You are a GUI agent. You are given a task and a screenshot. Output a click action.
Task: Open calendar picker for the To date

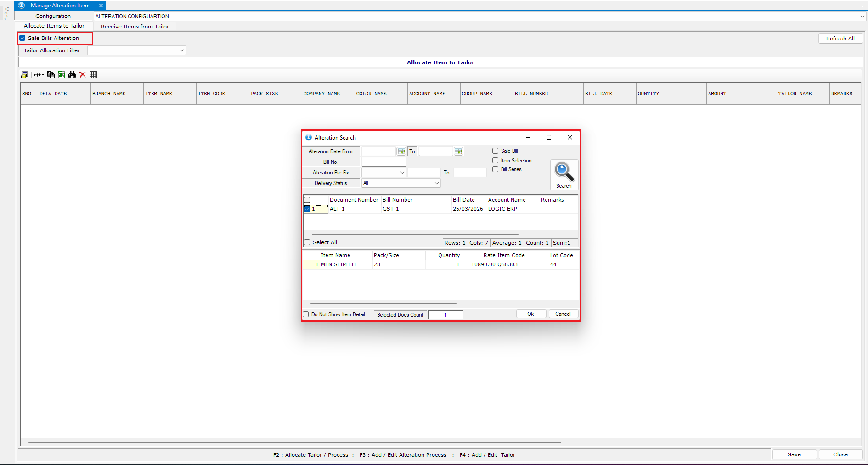[458, 151]
